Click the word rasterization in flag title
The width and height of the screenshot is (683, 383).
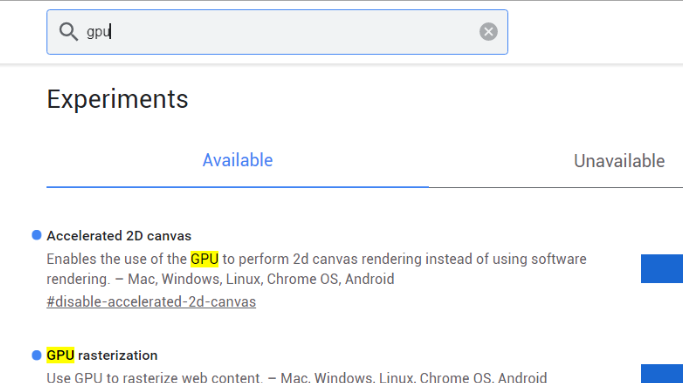coord(118,355)
